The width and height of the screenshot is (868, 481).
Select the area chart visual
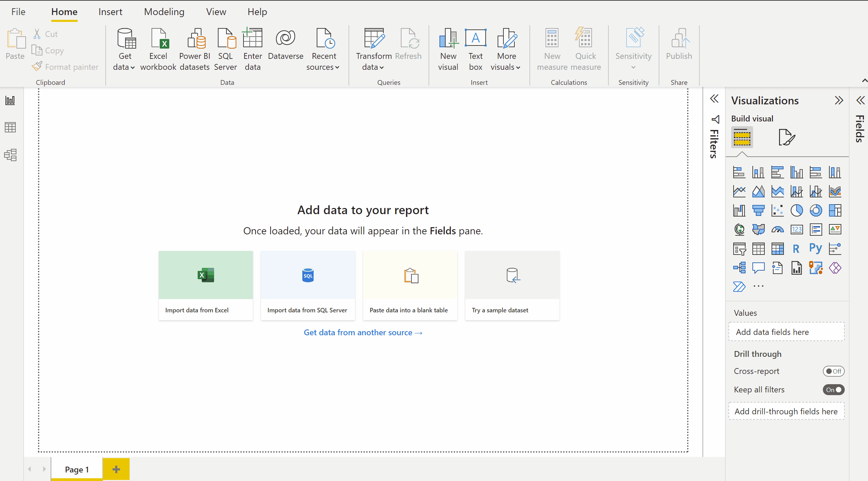758,191
